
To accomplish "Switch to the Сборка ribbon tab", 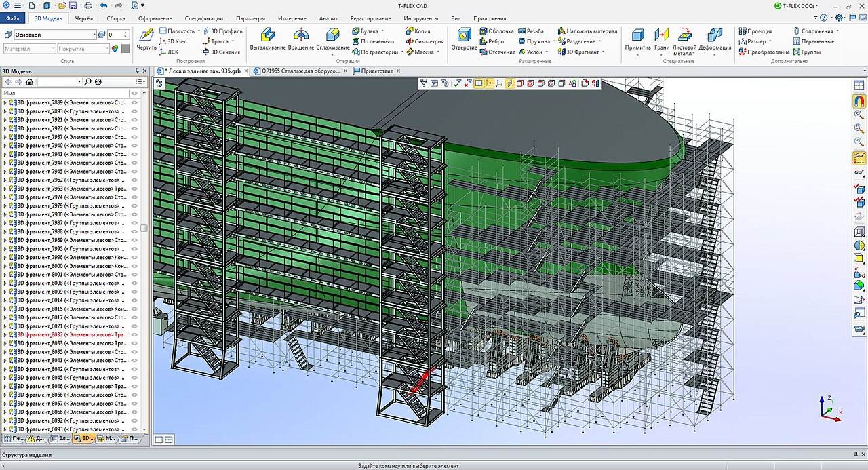I will 116,18.
